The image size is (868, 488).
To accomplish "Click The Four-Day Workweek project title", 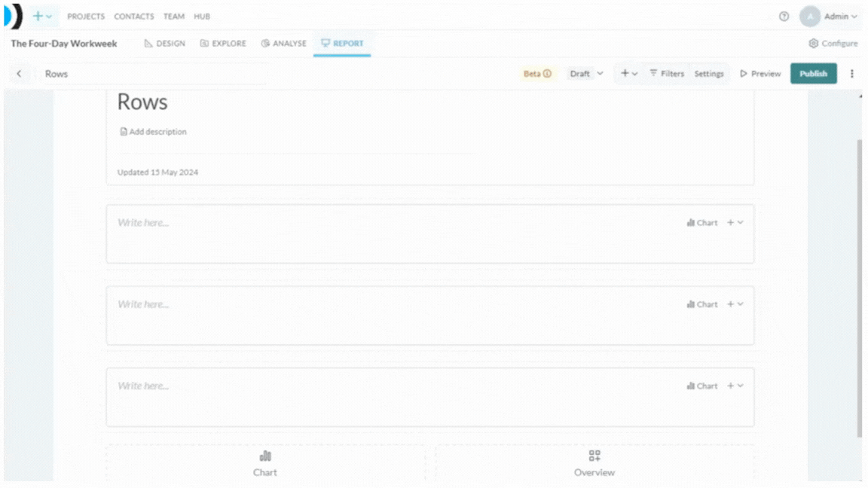I will (64, 43).
